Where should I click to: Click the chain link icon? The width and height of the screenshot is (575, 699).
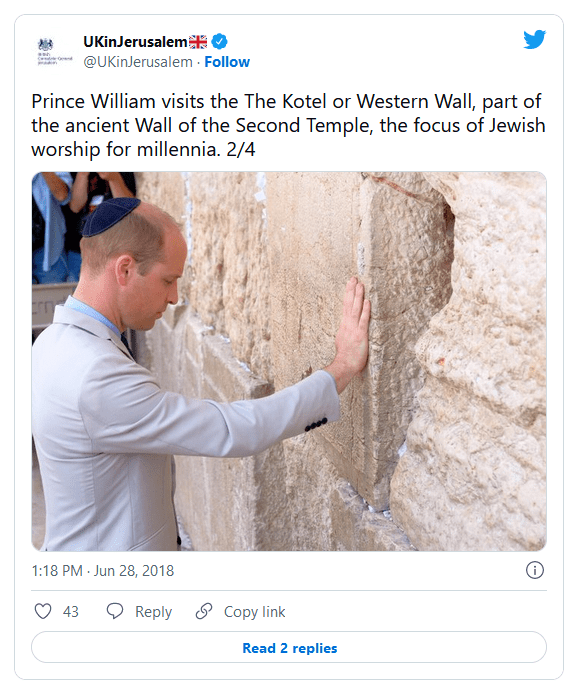click(x=204, y=611)
